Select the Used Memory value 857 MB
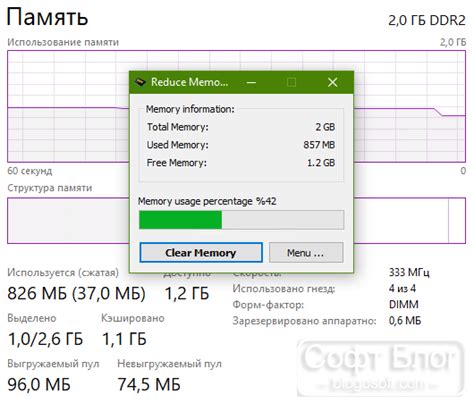Screen dimensions: 474x403 pos(319,145)
